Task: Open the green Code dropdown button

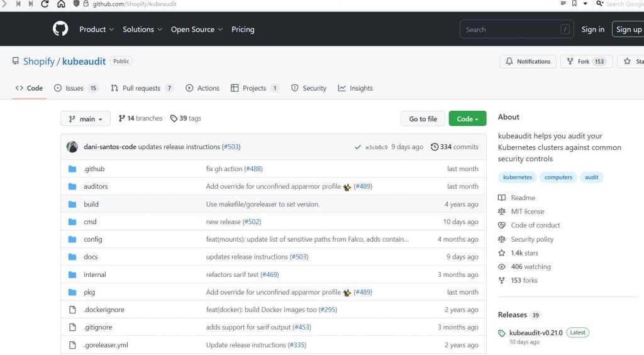Action: [x=467, y=119]
